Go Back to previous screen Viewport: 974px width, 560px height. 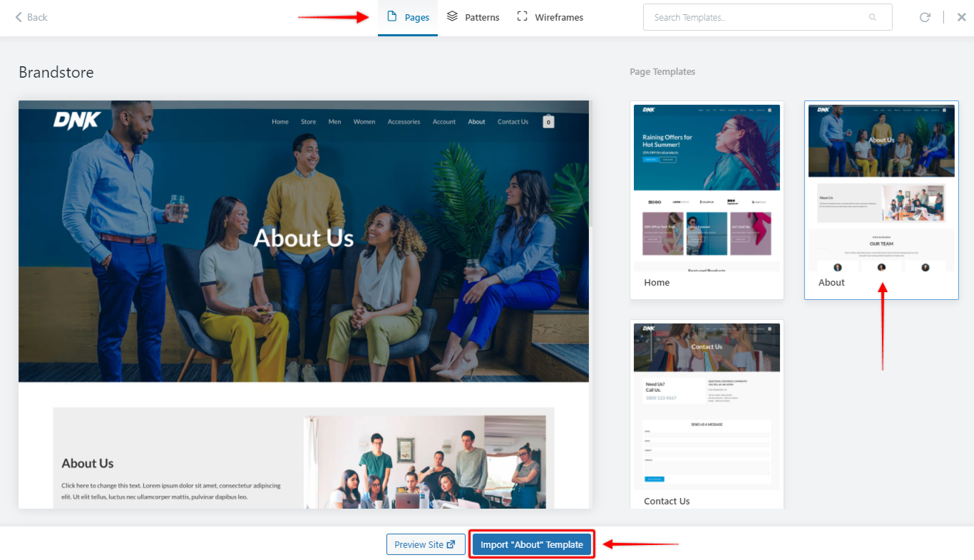(x=31, y=17)
